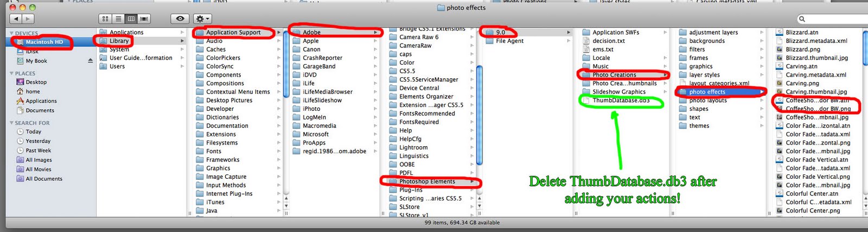This screenshot has width=868, height=232.
Task: Open Documents from the sidebar
Action: pos(40,110)
